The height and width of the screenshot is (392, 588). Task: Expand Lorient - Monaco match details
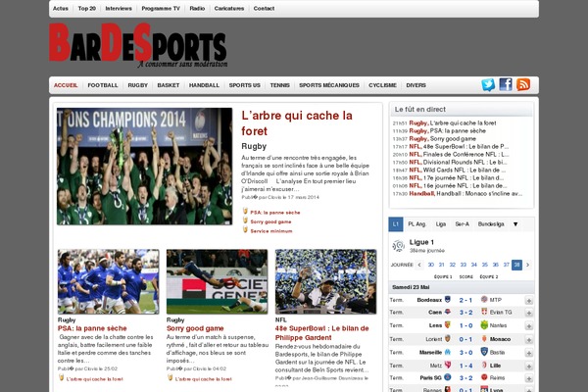click(x=529, y=340)
